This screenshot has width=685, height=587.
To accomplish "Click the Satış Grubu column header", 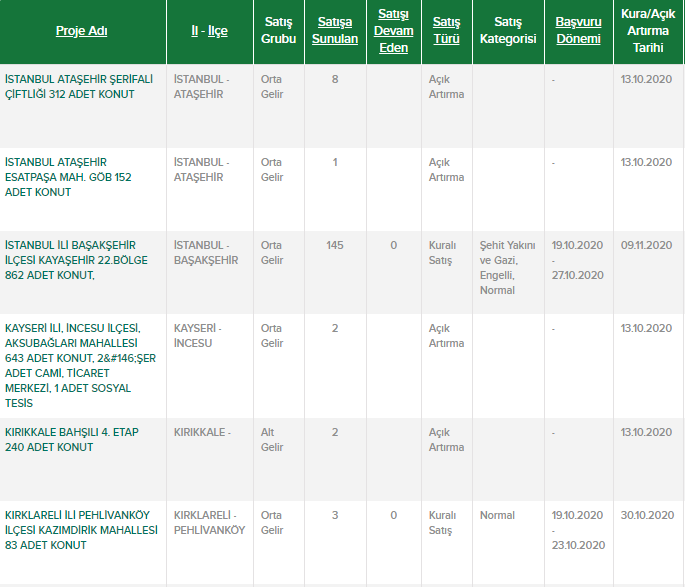I will click(278, 31).
